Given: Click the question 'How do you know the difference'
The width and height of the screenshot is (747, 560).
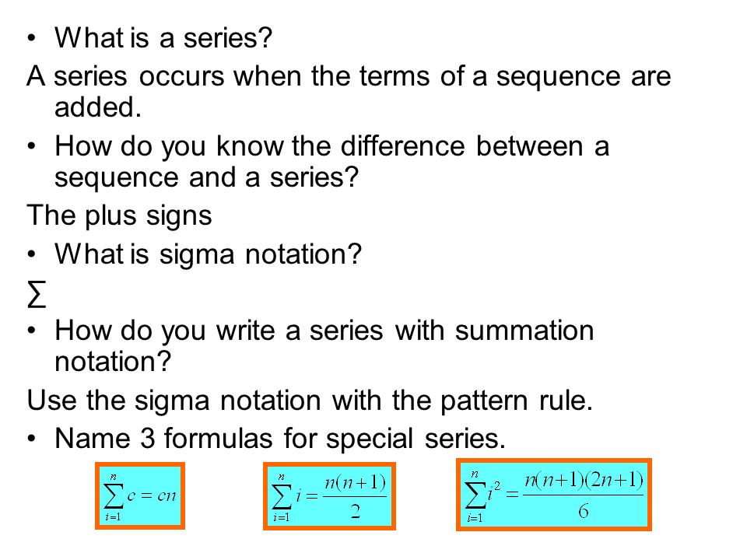Looking at the screenshot, I should 332,145.
